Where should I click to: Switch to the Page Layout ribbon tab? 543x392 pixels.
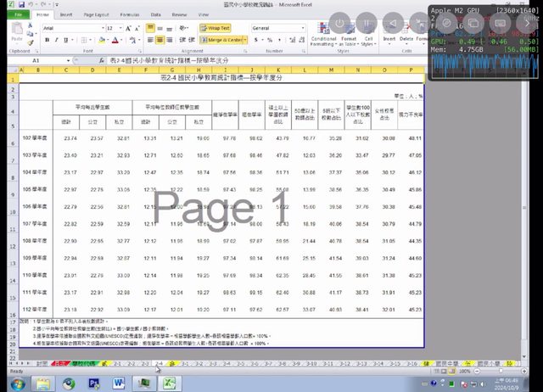point(95,15)
